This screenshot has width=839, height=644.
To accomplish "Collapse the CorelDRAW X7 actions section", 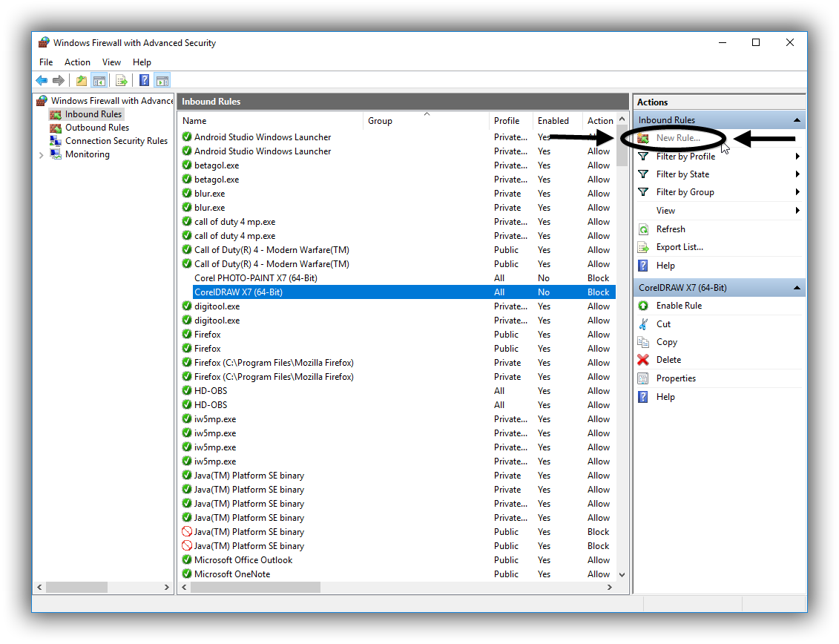I will point(797,287).
